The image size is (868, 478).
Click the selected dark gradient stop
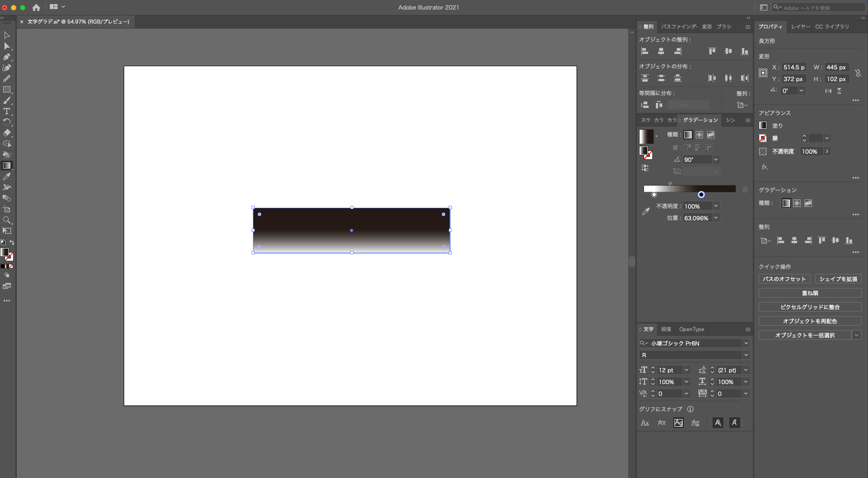[701, 195]
